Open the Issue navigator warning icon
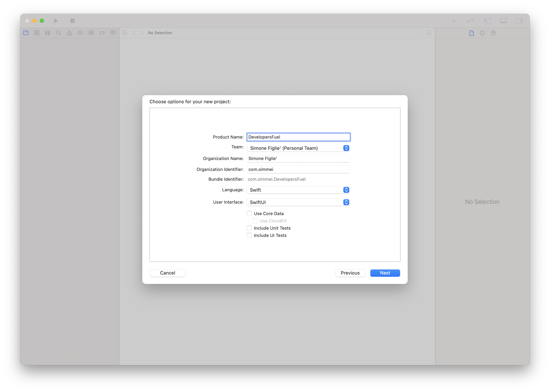The width and height of the screenshot is (550, 392). [69, 33]
